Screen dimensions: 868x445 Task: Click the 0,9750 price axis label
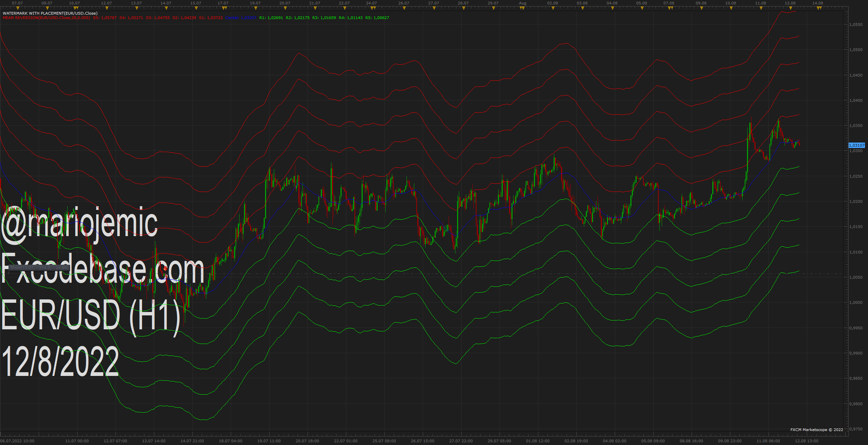coord(856,429)
